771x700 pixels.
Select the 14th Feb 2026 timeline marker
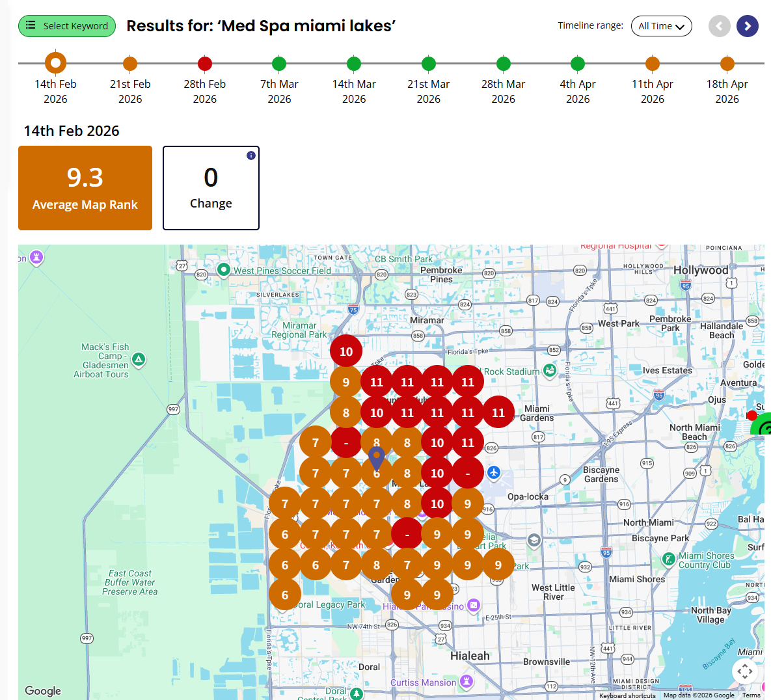(55, 63)
